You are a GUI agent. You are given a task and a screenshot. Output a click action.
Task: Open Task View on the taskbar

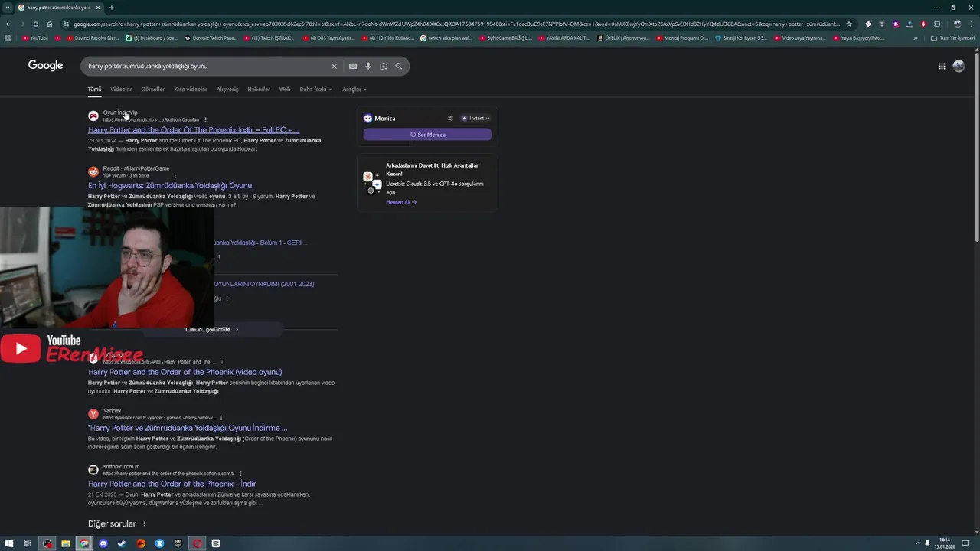click(28, 543)
